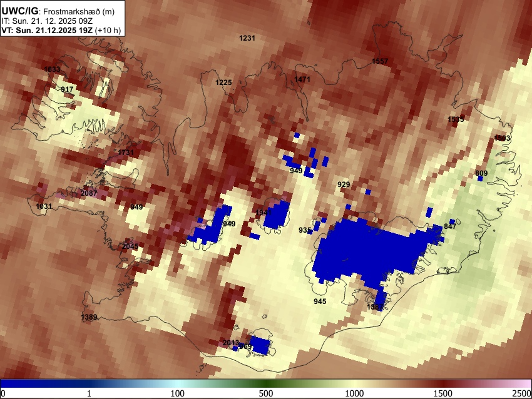532x399 pixels.
Task: Click the 1231 value off the north coast
Action: coord(247,38)
